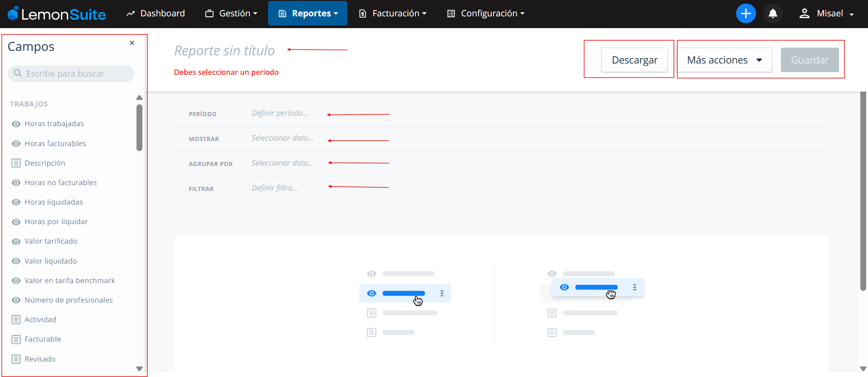
Task: Open the Más acciones dropdown
Action: click(724, 60)
